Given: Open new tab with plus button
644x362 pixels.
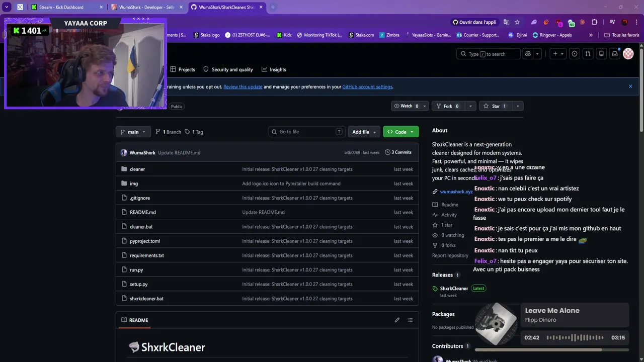Looking at the screenshot, I should [273, 7].
